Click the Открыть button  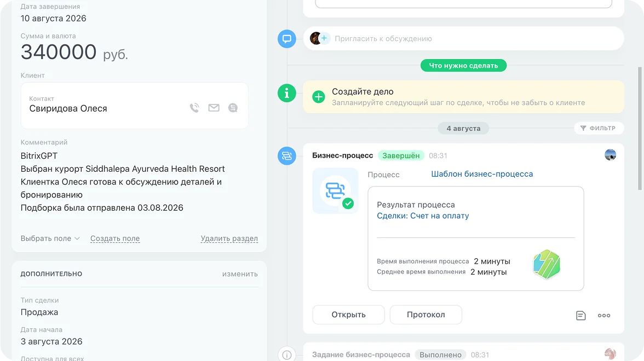point(349,315)
